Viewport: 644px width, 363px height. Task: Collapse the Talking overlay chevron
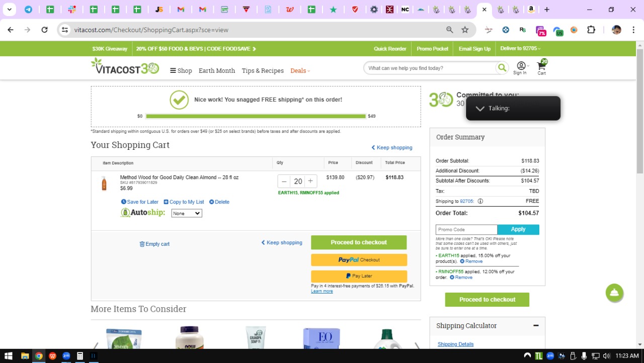pyautogui.click(x=480, y=109)
